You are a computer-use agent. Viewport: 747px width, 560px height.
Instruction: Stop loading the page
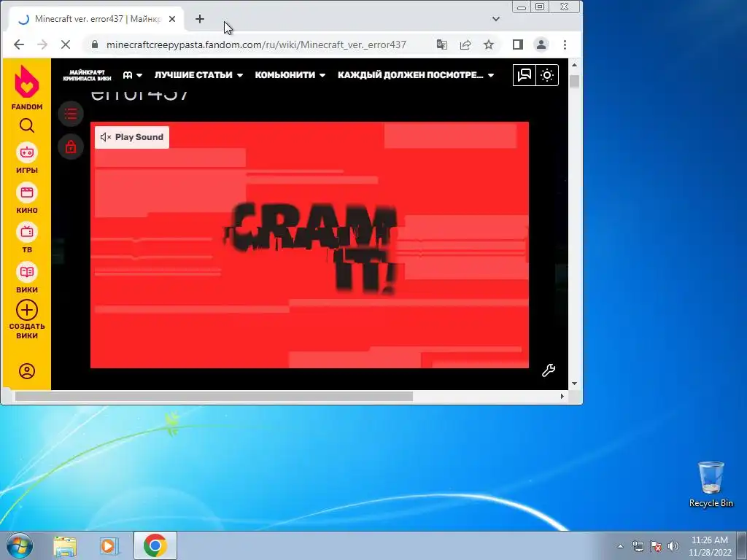point(66,44)
